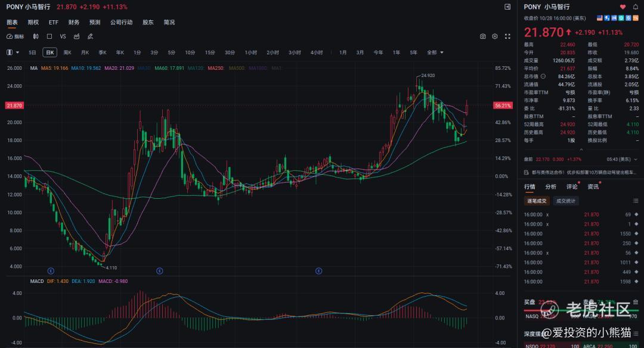Image resolution: width=644 pixels, height=348 pixels.
Task: Switch to the 分析 panel tab
Action: [x=551, y=187]
